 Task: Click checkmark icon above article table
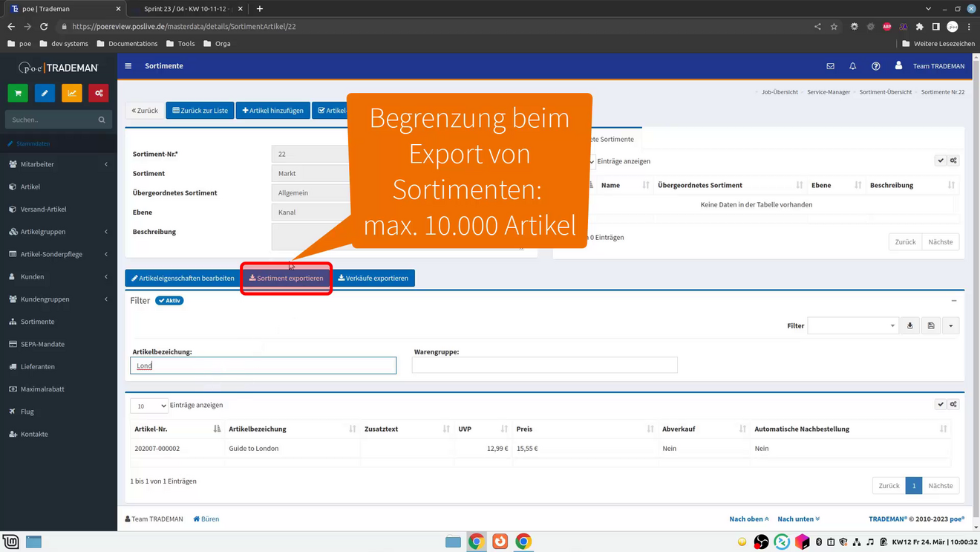coord(941,405)
